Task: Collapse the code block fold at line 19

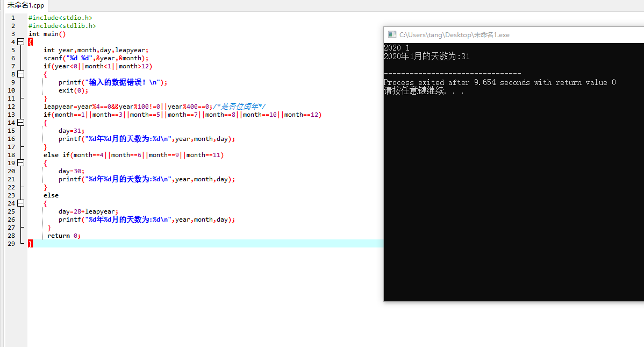Action: pos(20,163)
